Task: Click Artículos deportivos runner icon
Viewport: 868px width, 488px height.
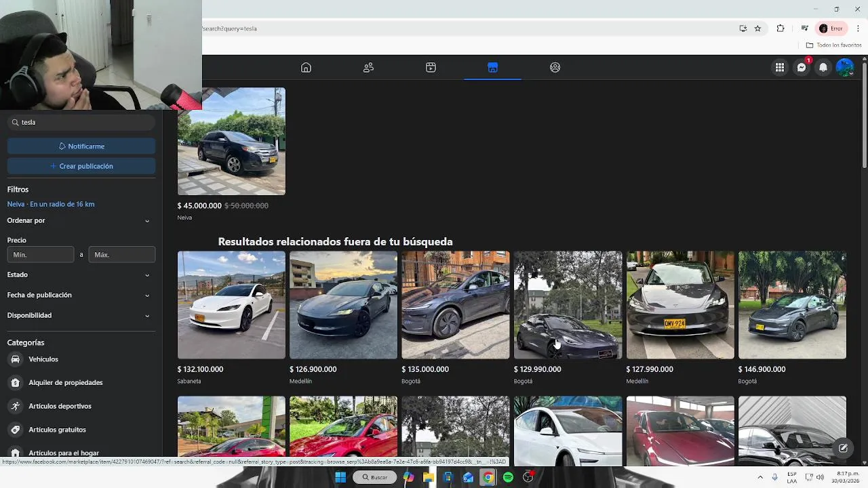Action: point(16,406)
